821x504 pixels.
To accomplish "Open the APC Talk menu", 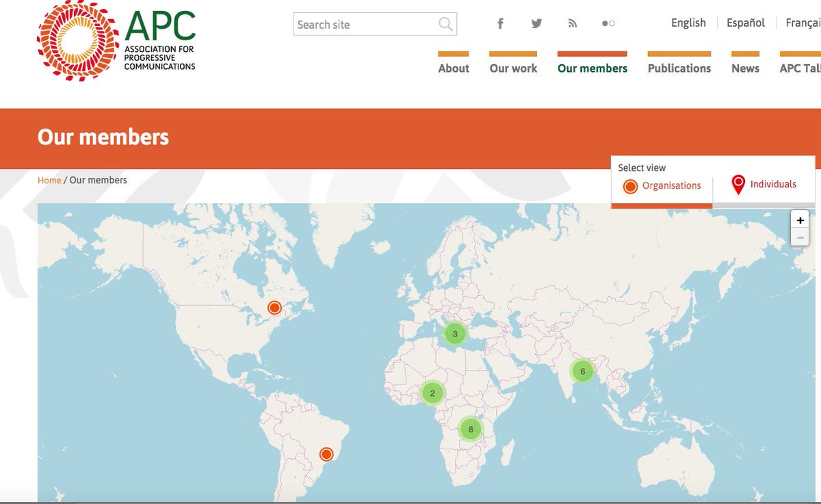I will [x=800, y=68].
